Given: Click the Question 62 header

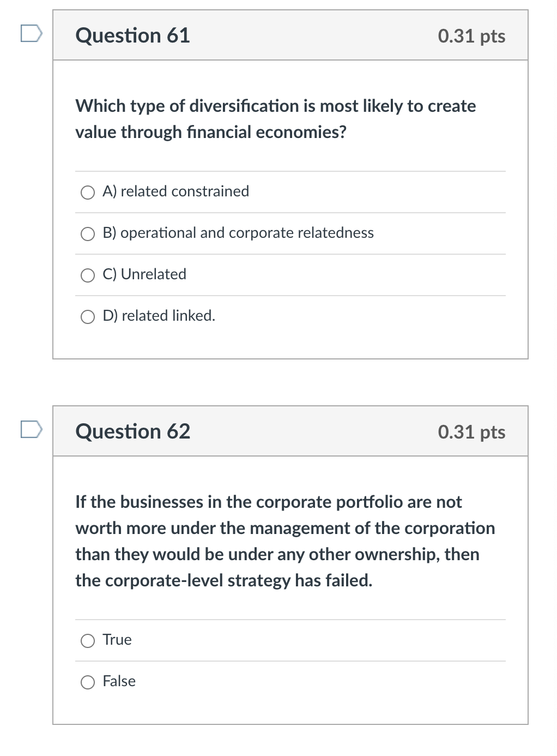Looking at the screenshot, I should (x=132, y=431).
